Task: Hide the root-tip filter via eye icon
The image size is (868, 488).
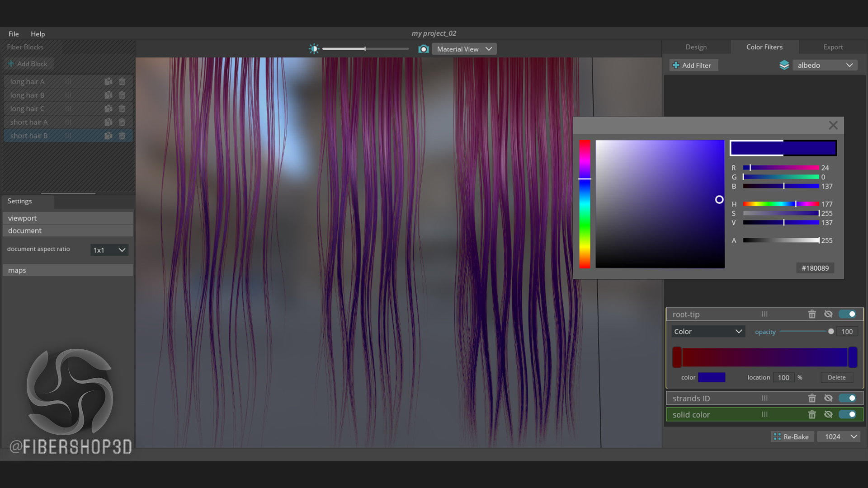Action: click(x=828, y=314)
